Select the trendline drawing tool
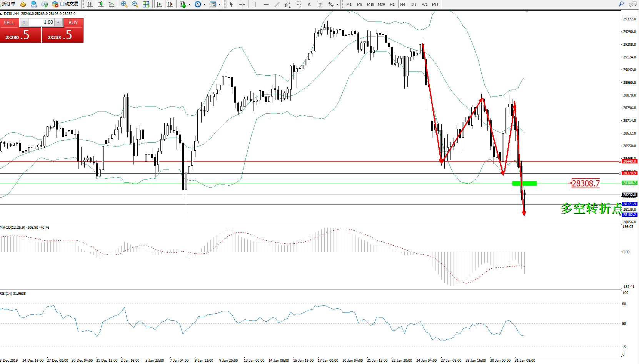 click(277, 4)
